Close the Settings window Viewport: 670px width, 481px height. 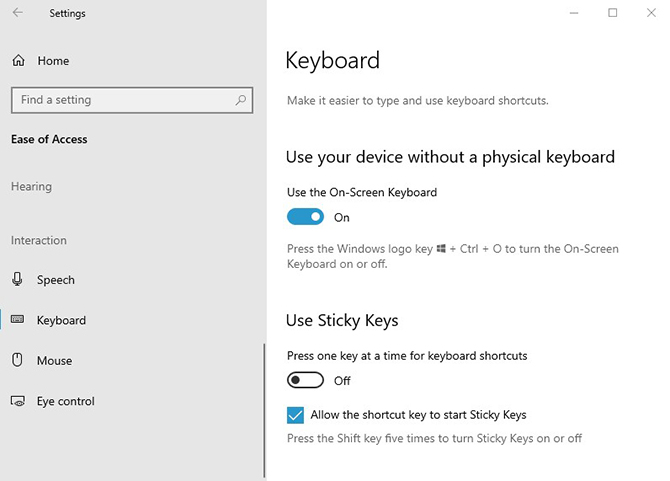coord(651,13)
